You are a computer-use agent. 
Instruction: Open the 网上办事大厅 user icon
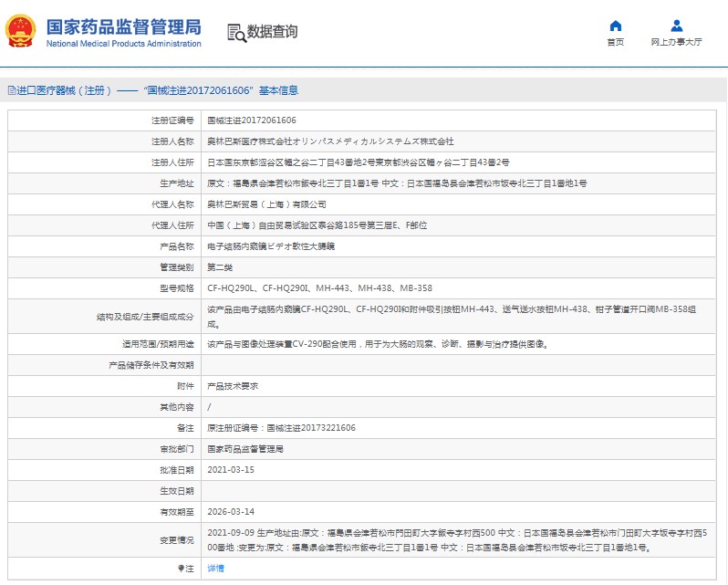click(x=677, y=26)
